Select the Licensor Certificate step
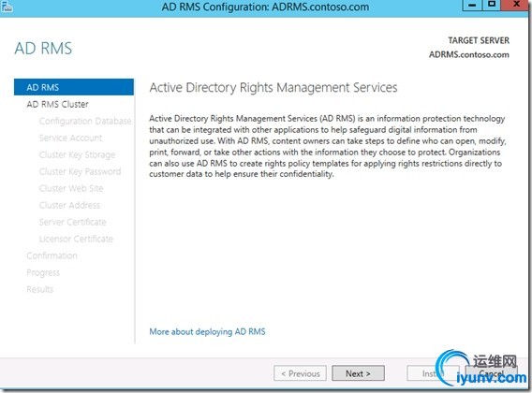 (76, 239)
